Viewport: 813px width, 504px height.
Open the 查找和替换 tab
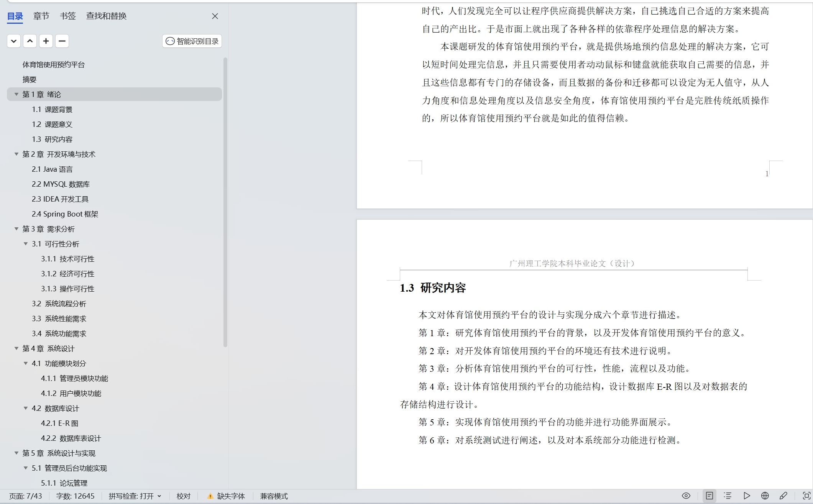click(x=106, y=16)
